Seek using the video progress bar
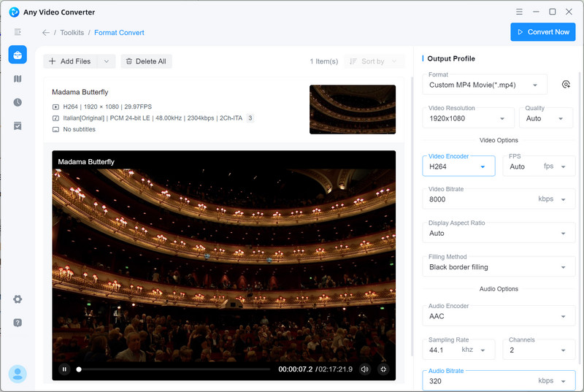The height and width of the screenshot is (392, 584). click(x=174, y=369)
